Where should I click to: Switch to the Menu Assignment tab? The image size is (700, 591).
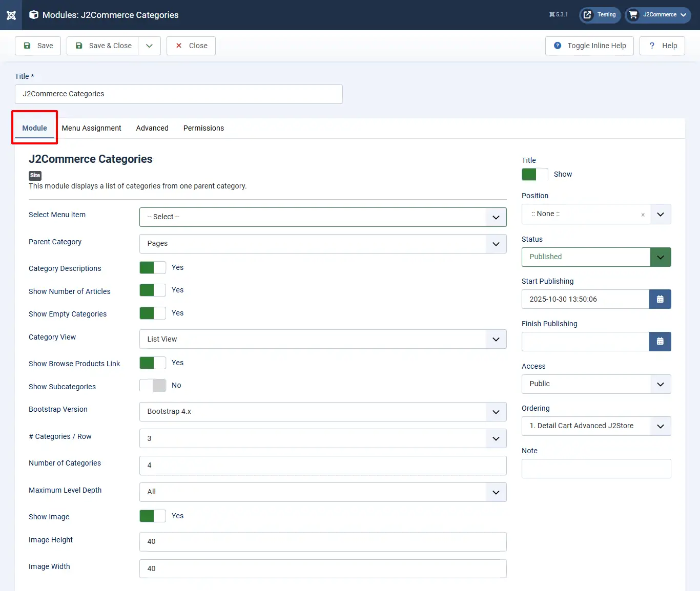[x=92, y=128]
